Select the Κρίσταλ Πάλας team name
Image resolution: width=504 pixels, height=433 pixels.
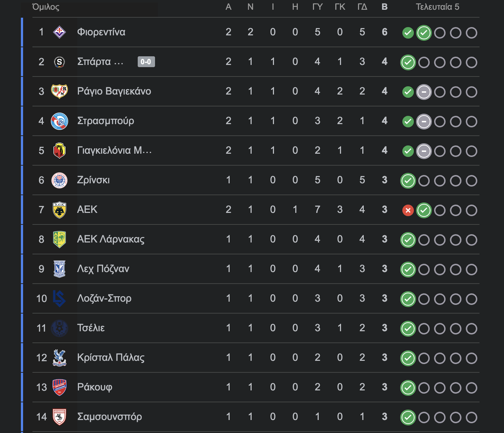111,358
